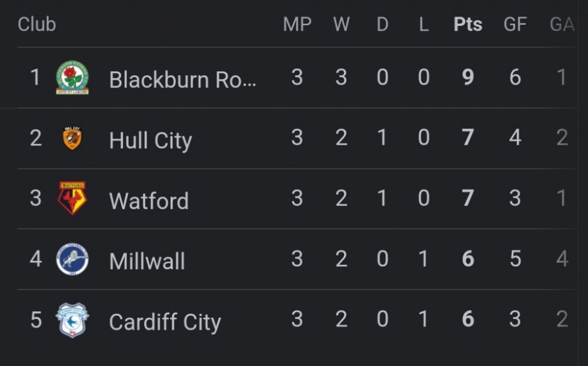Click the Cardiff City club crest

[x=72, y=320]
